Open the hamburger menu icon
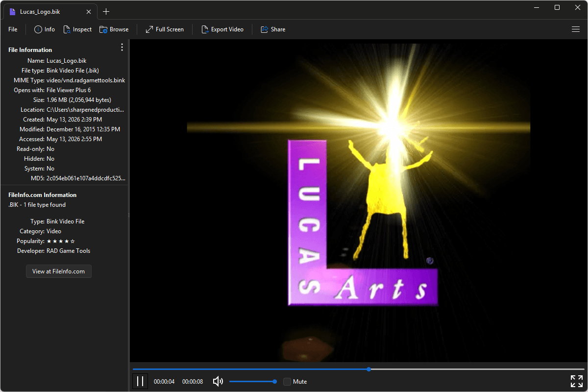The width and height of the screenshot is (588, 392). (576, 29)
